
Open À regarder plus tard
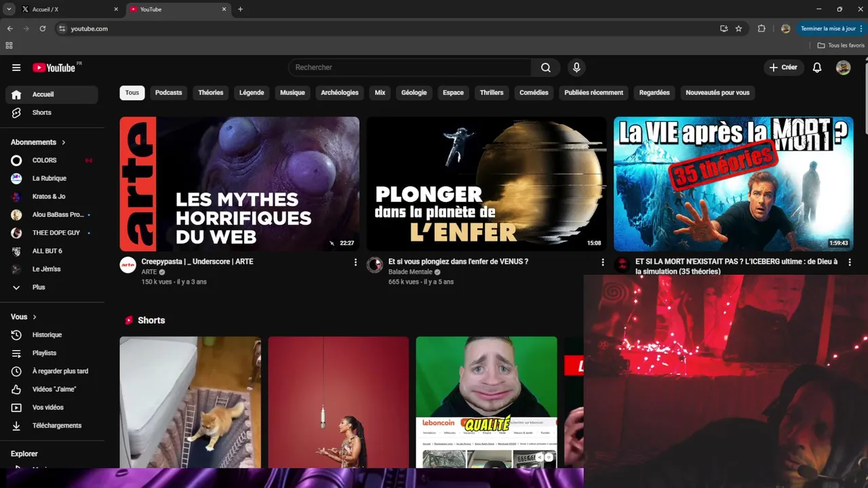coord(60,371)
